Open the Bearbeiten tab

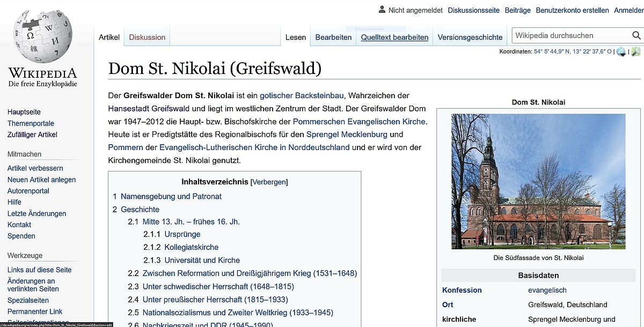pyautogui.click(x=334, y=37)
